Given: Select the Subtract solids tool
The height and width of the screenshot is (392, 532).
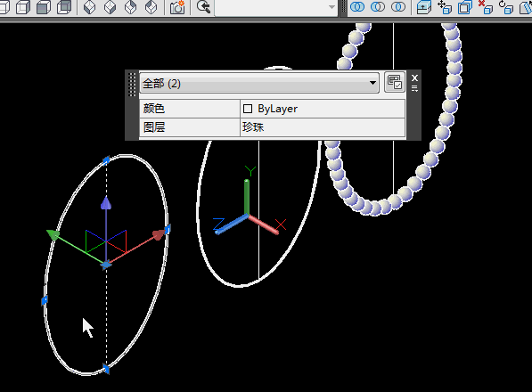Looking at the screenshot, I should click(378, 7).
